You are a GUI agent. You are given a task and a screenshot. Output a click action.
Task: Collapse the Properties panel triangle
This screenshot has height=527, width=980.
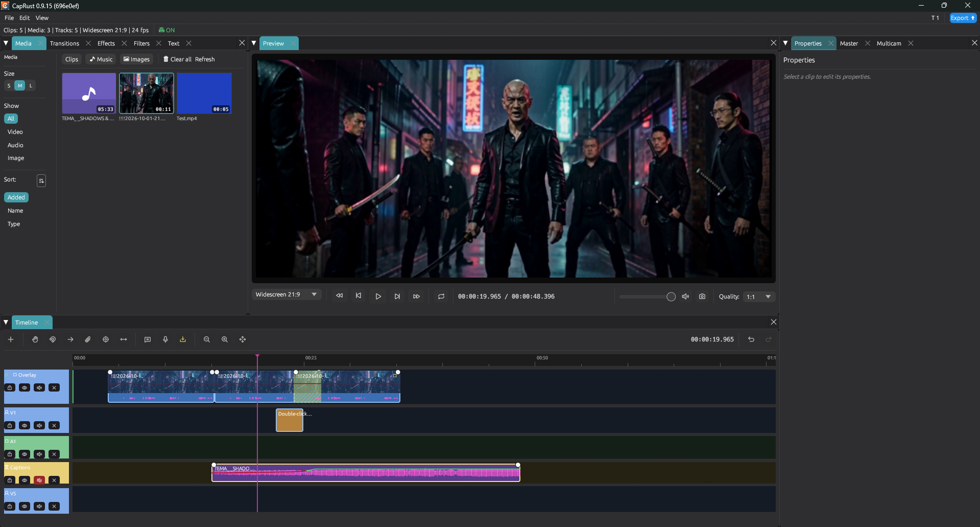pyautogui.click(x=785, y=43)
